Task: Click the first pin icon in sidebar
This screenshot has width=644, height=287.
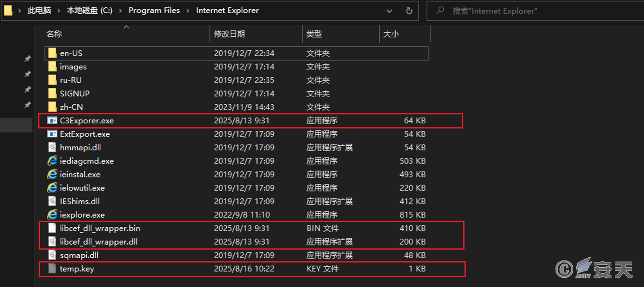Action: (x=27, y=59)
